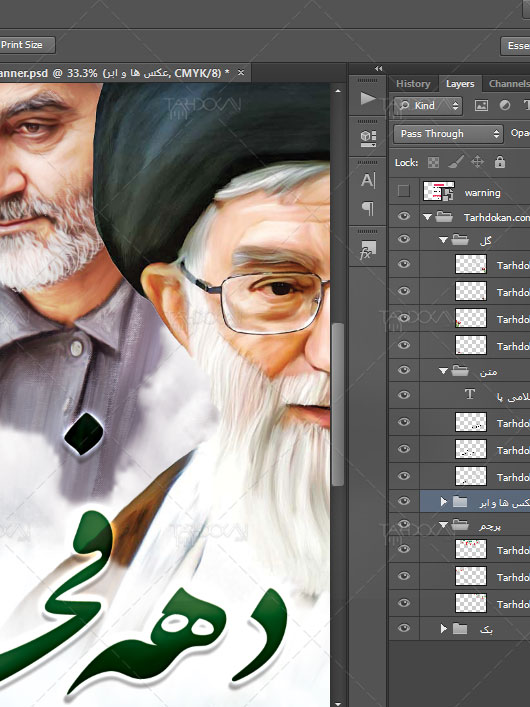Click the متن group folder icon

pos(460,371)
